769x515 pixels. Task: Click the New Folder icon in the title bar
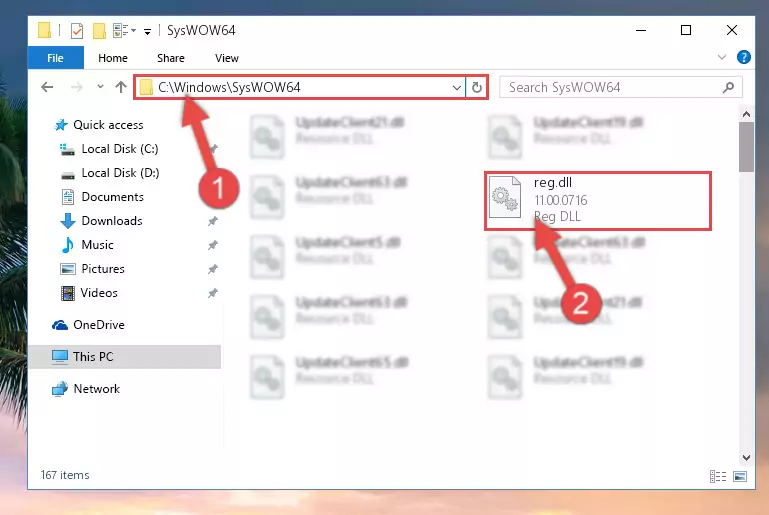(x=99, y=31)
